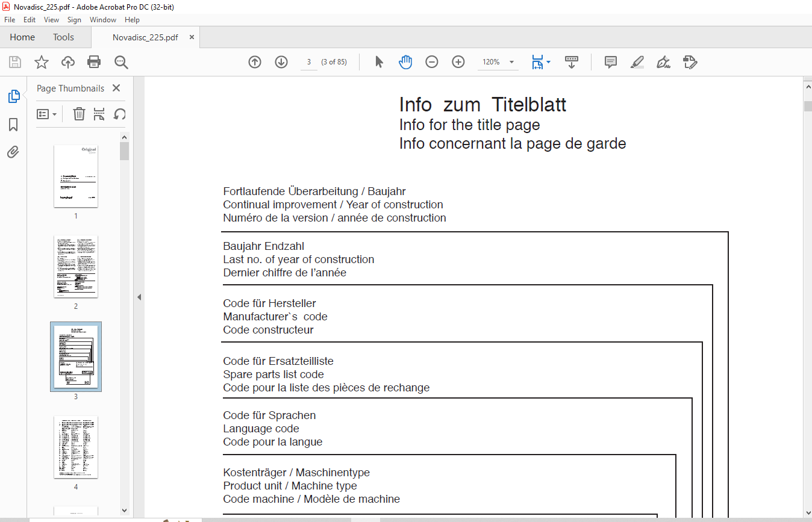This screenshot has width=812, height=522.
Task: Print the document with printer icon
Action: coord(94,62)
